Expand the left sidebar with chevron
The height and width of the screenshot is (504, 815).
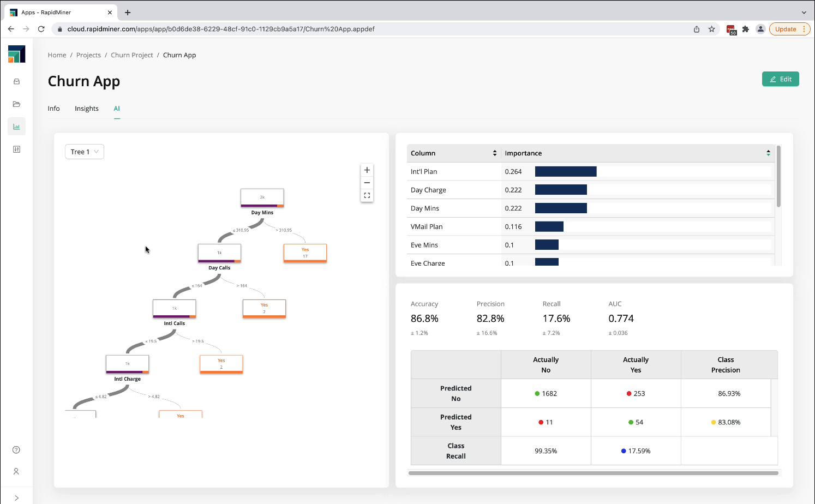pyautogui.click(x=16, y=497)
